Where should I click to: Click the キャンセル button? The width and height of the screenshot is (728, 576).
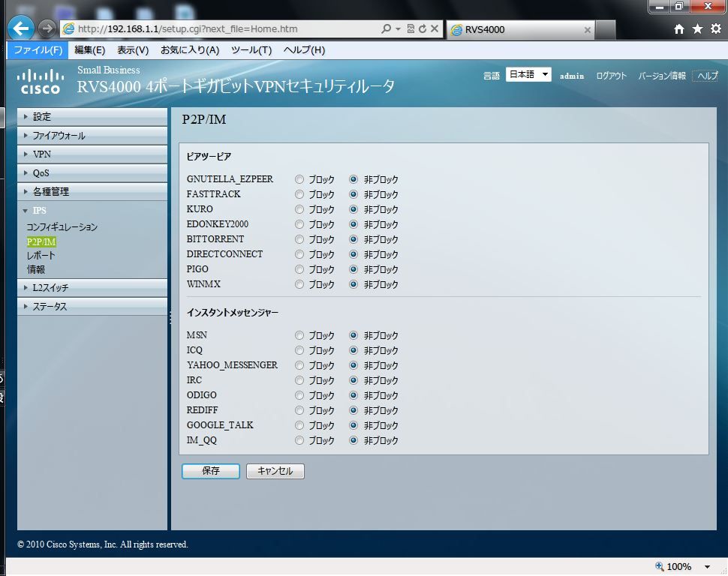pyautogui.click(x=275, y=471)
